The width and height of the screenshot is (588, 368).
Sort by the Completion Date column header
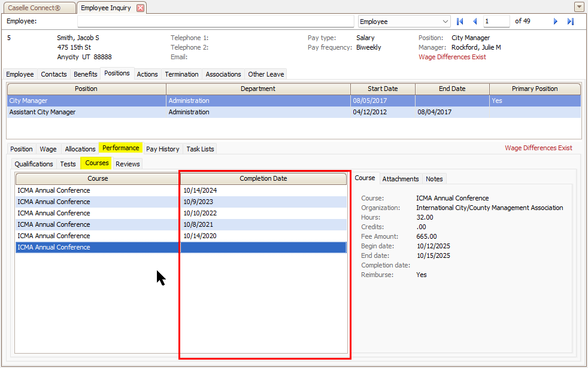[x=263, y=178]
